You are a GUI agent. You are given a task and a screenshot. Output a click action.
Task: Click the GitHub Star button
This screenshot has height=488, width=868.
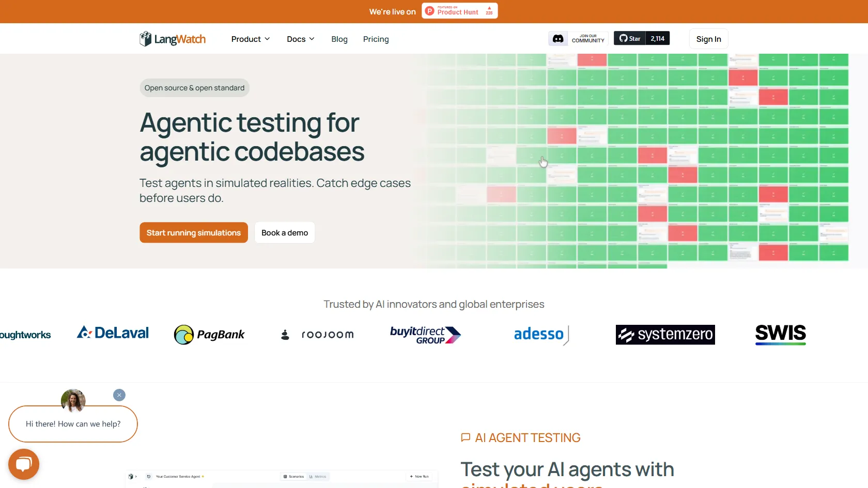pyautogui.click(x=630, y=38)
